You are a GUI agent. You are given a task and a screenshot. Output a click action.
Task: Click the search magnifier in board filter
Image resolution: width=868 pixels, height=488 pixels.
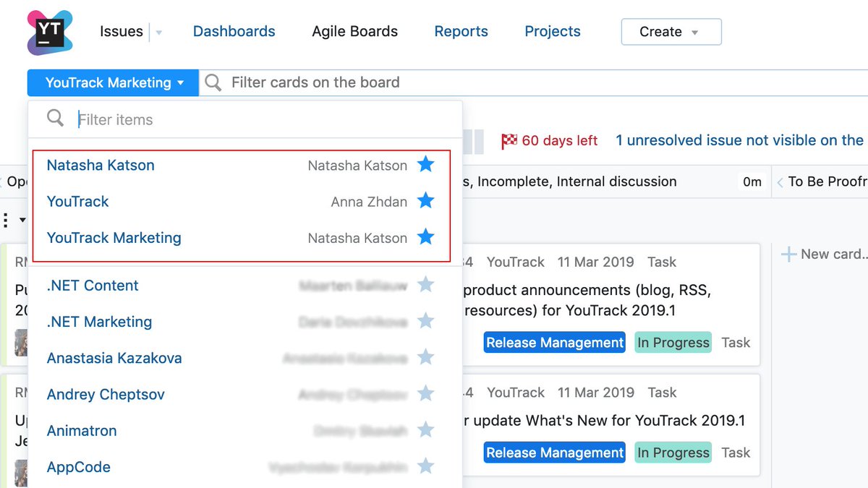click(x=213, y=82)
